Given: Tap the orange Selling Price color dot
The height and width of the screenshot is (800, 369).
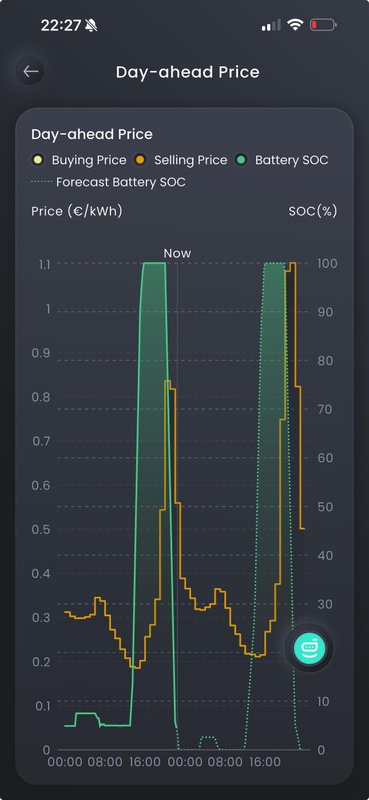Looking at the screenshot, I should click(140, 160).
